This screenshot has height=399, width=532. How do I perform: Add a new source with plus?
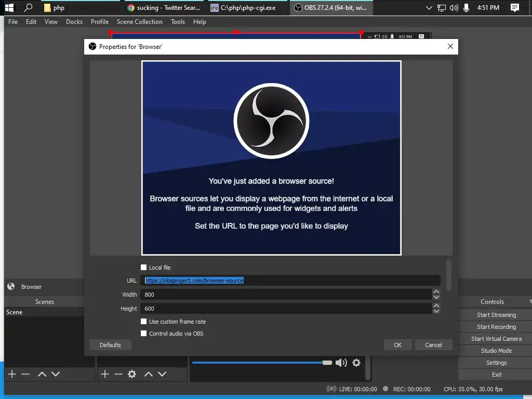click(x=105, y=374)
